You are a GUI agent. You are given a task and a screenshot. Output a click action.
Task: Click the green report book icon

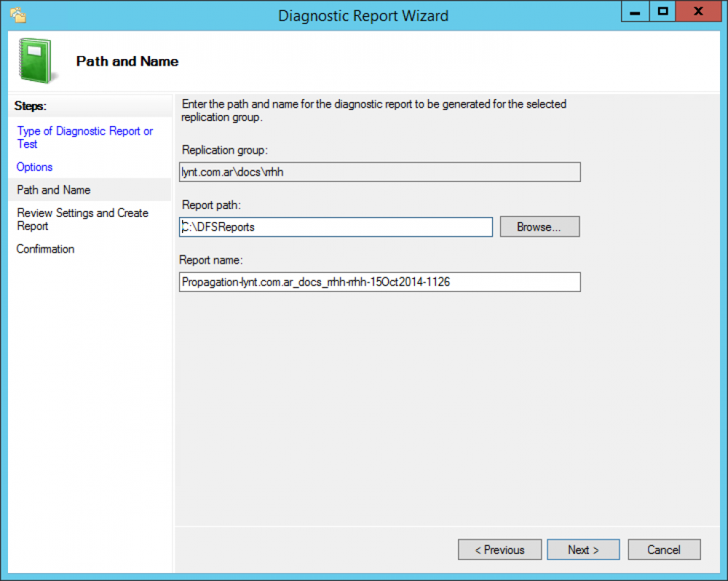click(x=34, y=61)
